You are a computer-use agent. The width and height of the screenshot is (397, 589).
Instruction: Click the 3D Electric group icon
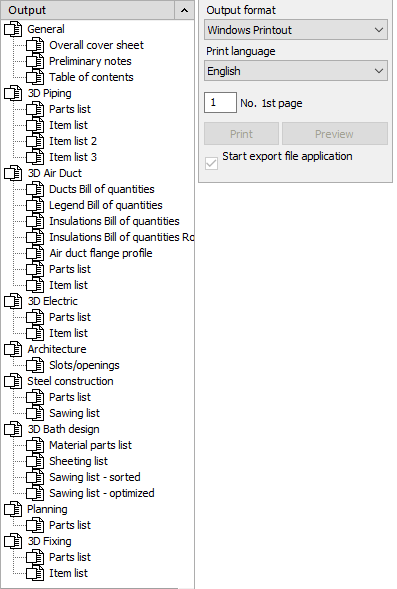pyautogui.click(x=13, y=301)
